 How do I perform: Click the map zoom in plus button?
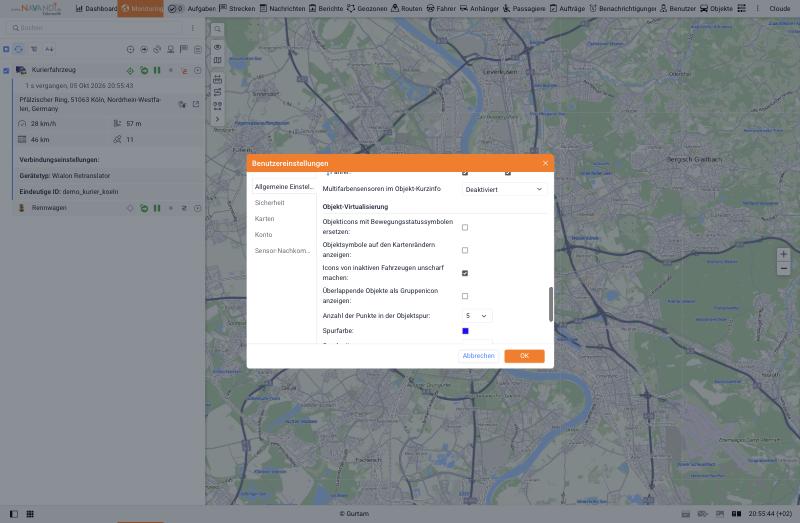pos(783,254)
